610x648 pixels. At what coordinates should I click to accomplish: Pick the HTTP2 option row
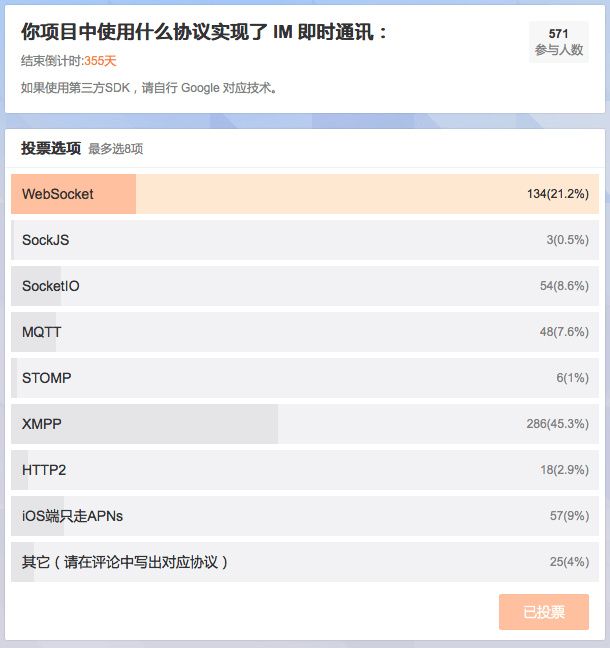coord(305,470)
